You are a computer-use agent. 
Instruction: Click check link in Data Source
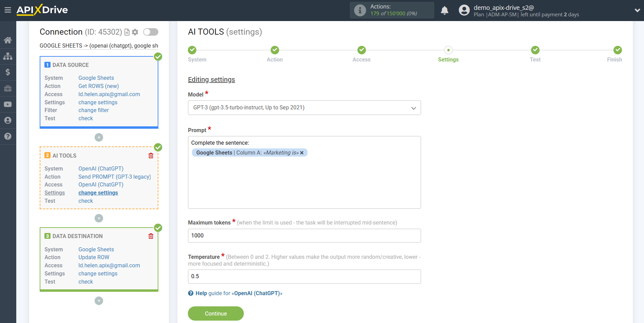click(86, 118)
